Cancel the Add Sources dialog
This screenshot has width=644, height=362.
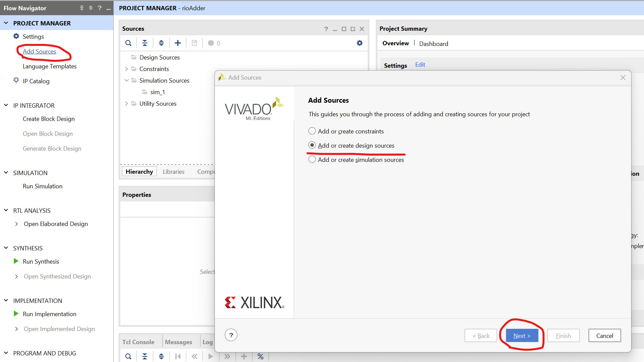(x=604, y=336)
